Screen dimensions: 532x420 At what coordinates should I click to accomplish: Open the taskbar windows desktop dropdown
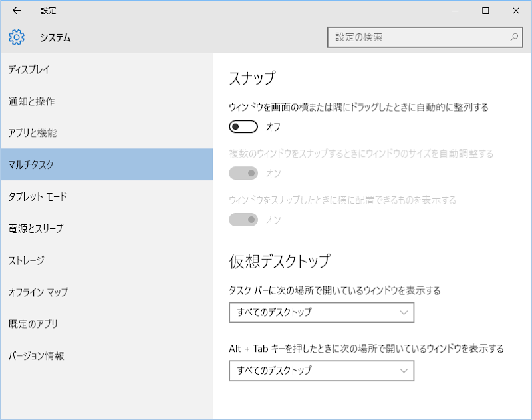click(x=321, y=312)
